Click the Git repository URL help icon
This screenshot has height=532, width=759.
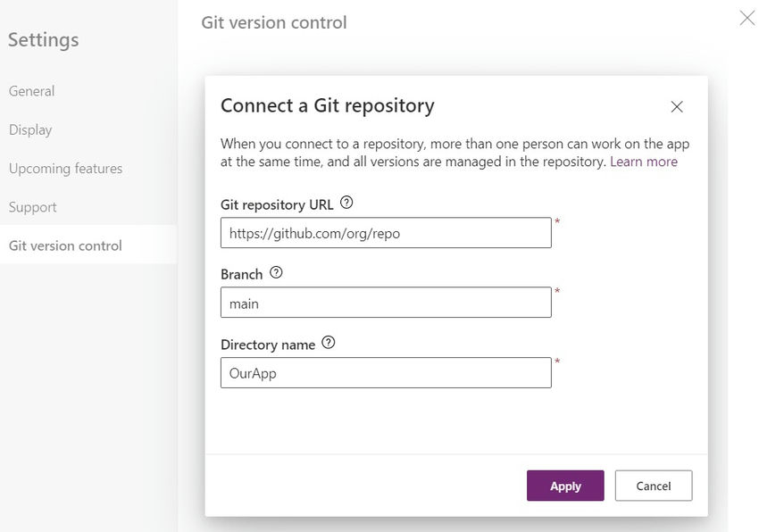coord(347,204)
